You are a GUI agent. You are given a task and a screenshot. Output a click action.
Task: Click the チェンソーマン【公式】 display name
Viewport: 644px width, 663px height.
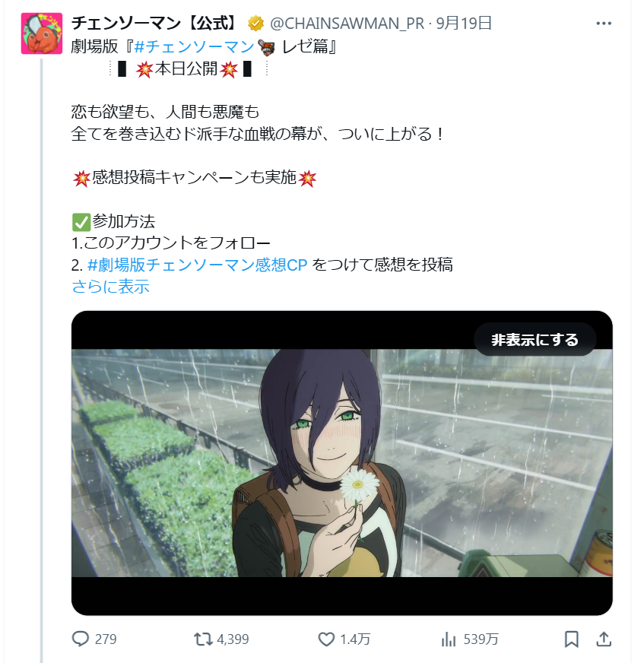click(x=155, y=24)
